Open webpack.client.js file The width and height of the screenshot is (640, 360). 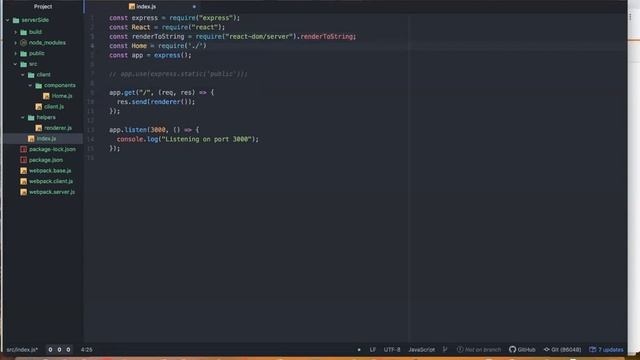51,181
